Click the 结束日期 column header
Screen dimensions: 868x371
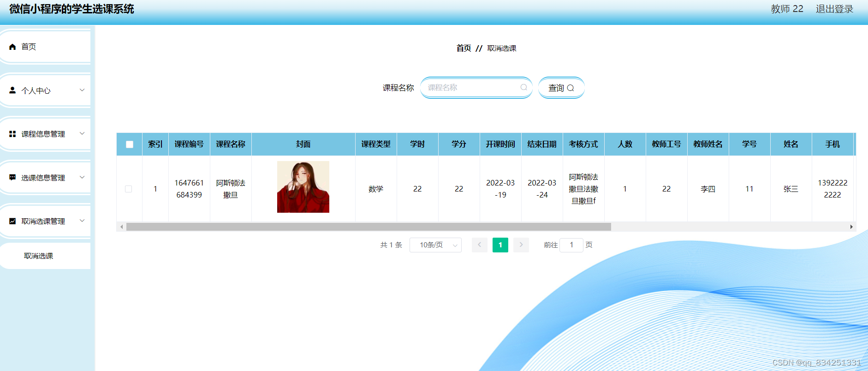542,144
